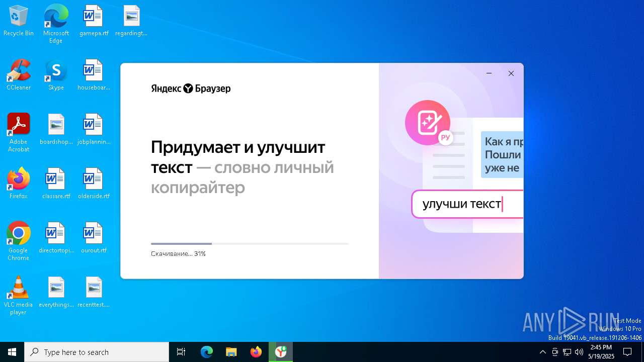Select the regardingt... image file icon
This screenshot has height=362, width=644.
[x=131, y=21]
